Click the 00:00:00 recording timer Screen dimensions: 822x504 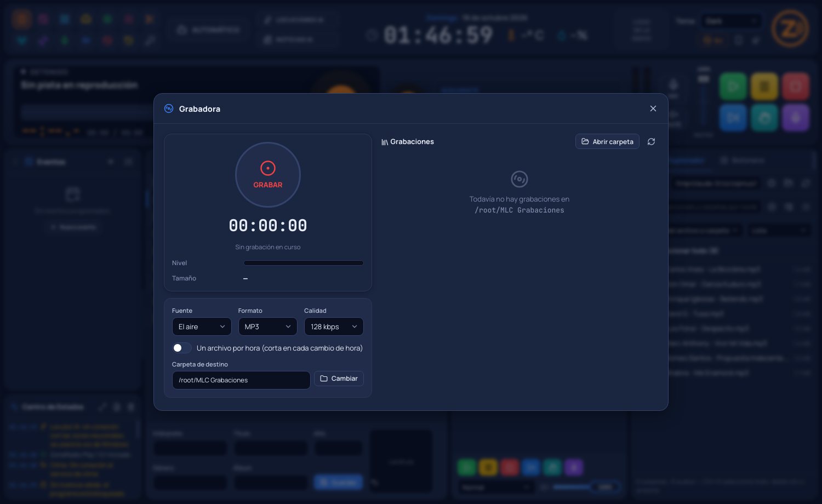(x=268, y=225)
